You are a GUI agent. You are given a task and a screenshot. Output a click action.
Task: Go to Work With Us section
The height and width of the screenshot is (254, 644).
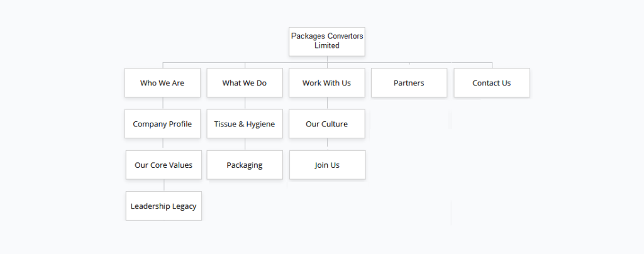pos(327,83)
